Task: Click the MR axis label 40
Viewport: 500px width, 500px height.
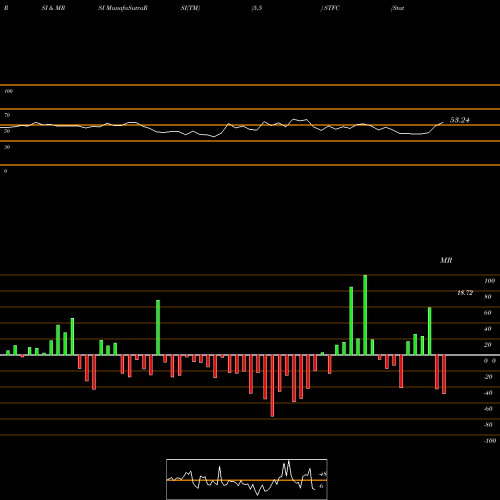Action: (488, 329)
